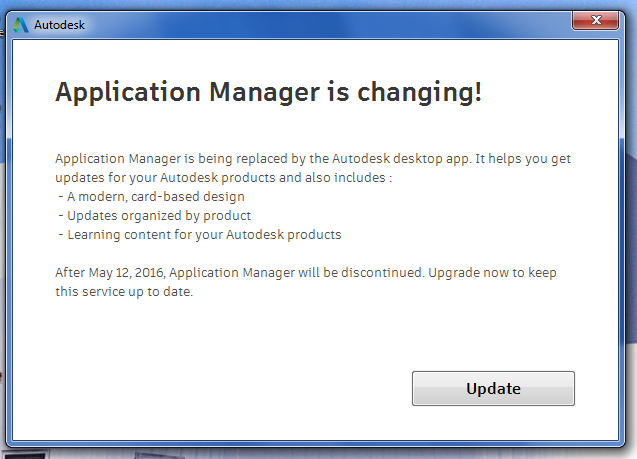
Task: Click empty title bar area beside Autodesk
Action: [325, 25]
